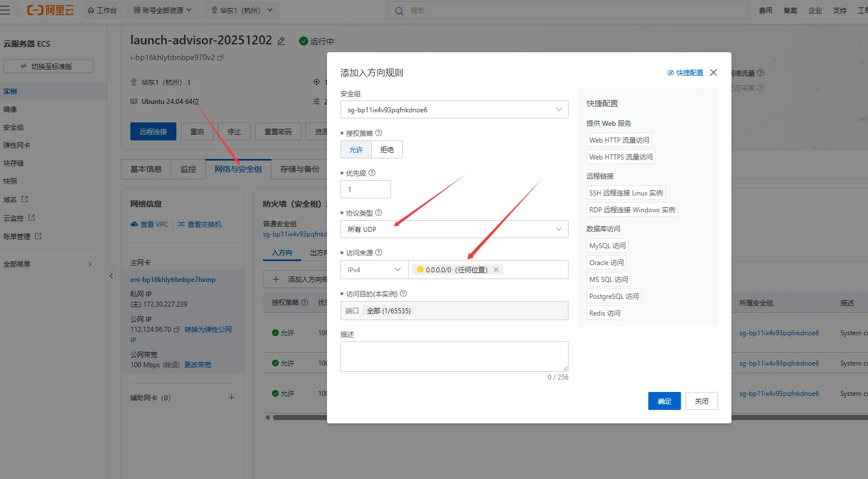Viewport: 868px width, 479px height.
Task: Open the 安全组 dropdown
Action: click(x=454, y=110)
